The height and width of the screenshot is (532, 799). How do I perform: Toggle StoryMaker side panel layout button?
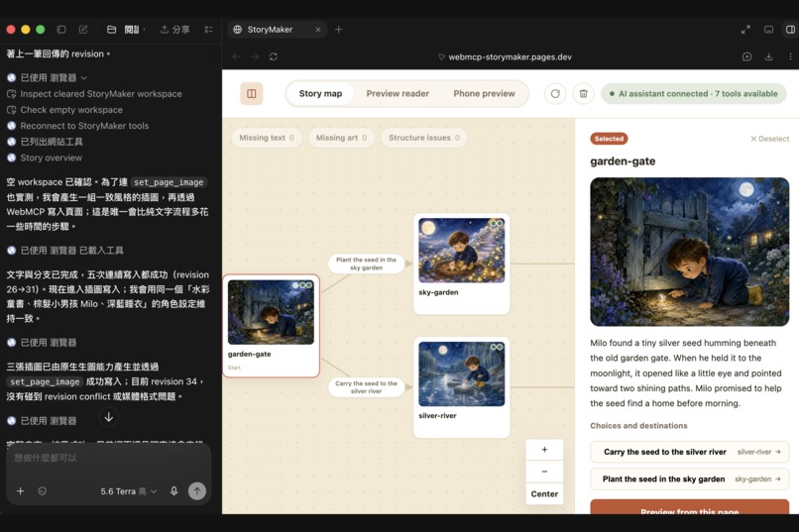pos(252,94)
